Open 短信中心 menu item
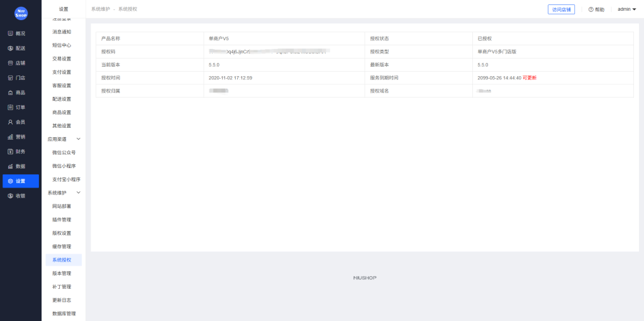The width and height of the screenshot is (644, 321). pos(62,45)
